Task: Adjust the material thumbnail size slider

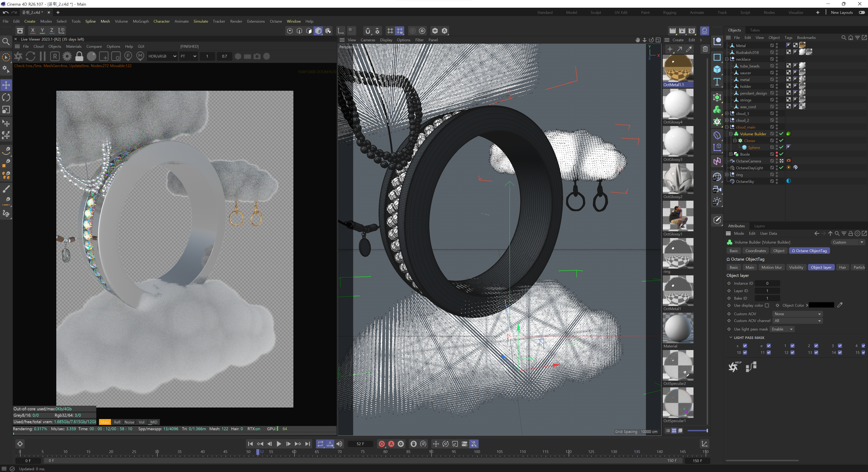Action: 698,431
